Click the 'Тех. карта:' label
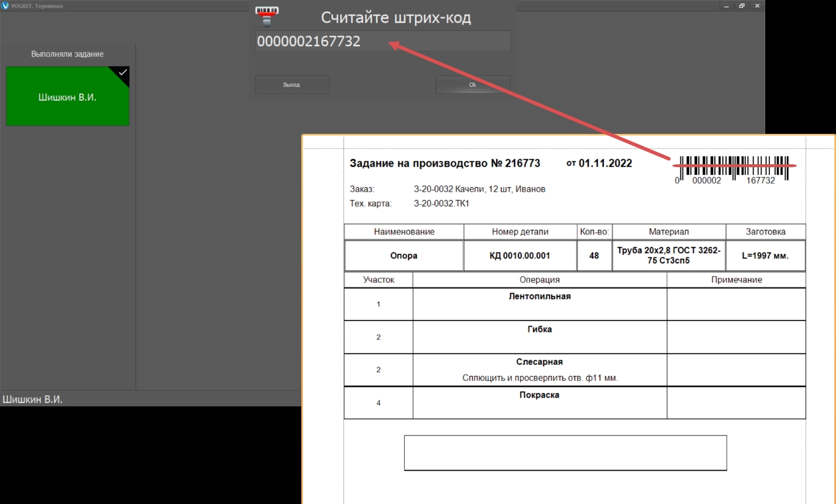 [371, 203]
